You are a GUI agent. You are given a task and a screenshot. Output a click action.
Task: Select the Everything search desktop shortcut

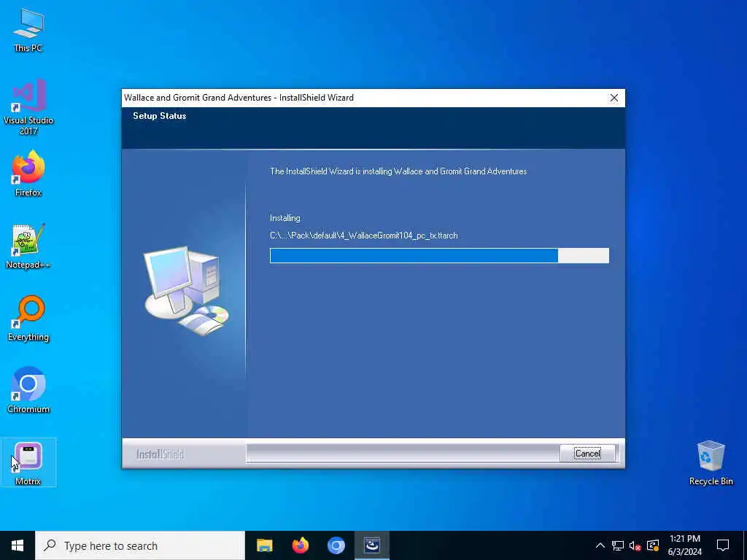28,318
